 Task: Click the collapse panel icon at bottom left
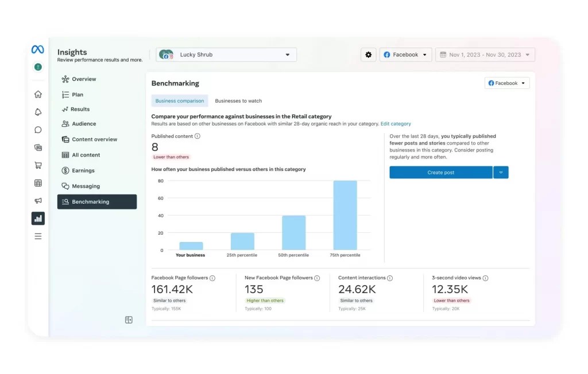click(129, 320)
